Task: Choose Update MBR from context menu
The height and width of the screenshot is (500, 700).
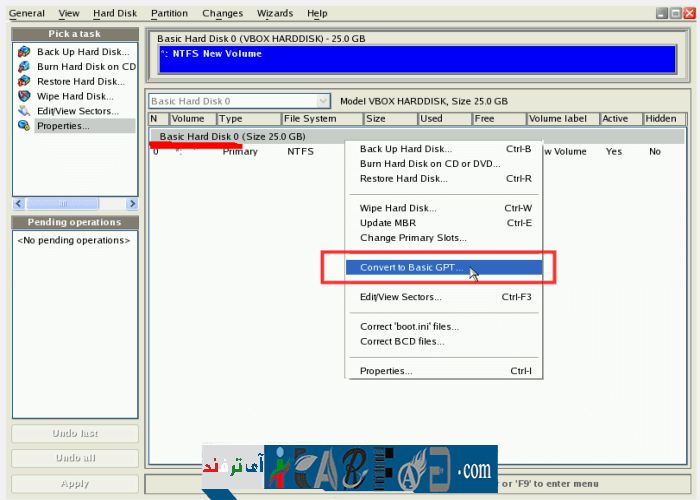Action: point(391,223)
